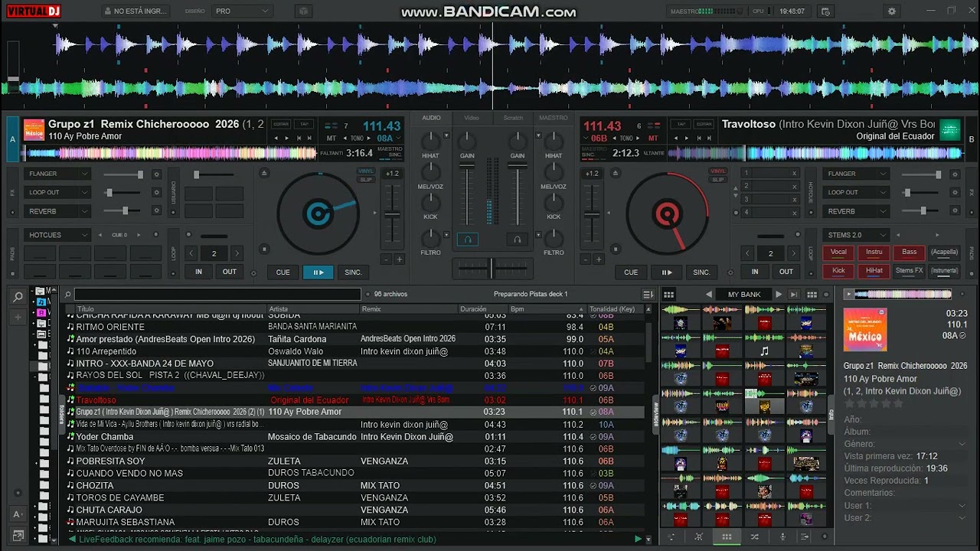Image resolution: width=980 pixels, height=551 pixels.
Task: Set loop OUT on deck B
Action: pos(786,272)
